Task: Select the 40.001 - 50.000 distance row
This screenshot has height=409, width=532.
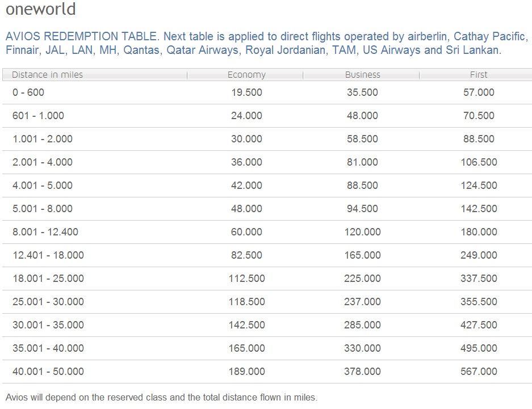Action: point(267,372)
